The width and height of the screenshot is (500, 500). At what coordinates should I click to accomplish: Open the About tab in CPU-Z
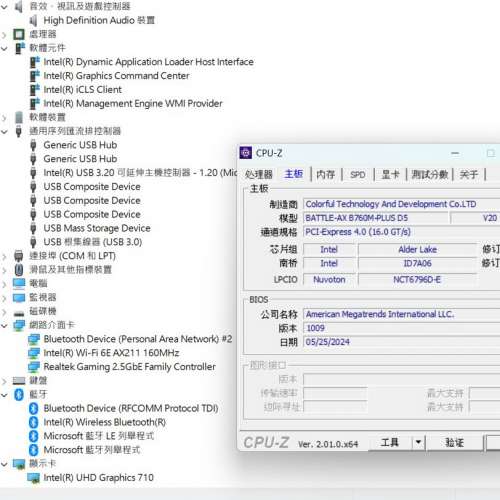coord(469,174)
